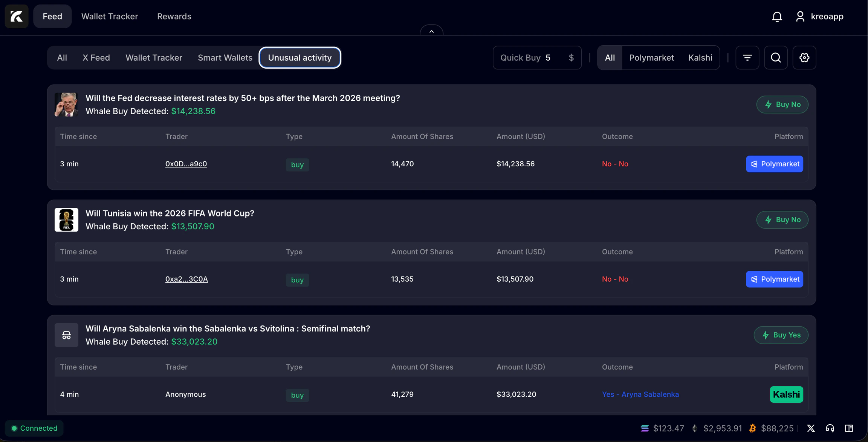Toggle the side panel layout icon

(849, 428)
